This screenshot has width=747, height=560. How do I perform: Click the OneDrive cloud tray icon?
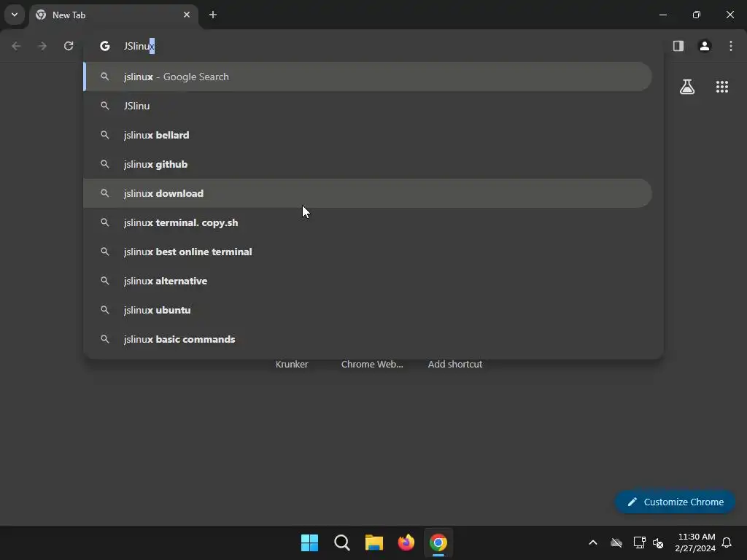(x=616, y=542)
